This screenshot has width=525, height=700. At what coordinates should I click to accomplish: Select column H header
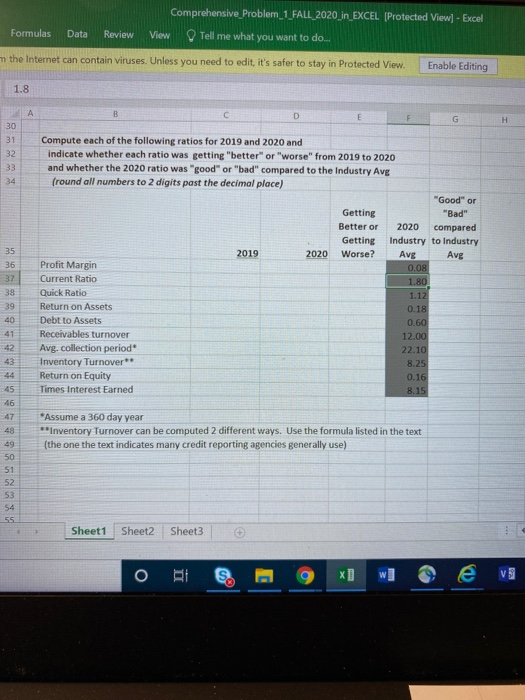504,120
